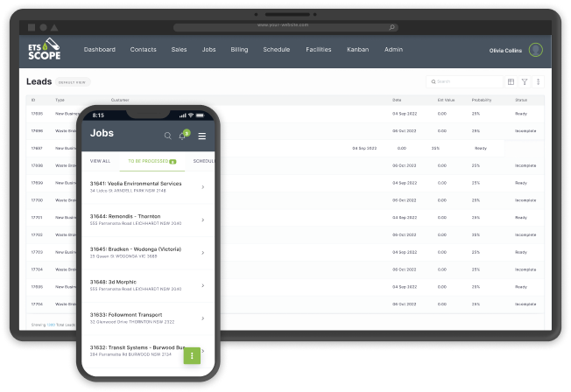The image size is (571, 392).
Task: Open chevron for job 31644 Remondis Thornton
Action: click(x=203, y=220)
